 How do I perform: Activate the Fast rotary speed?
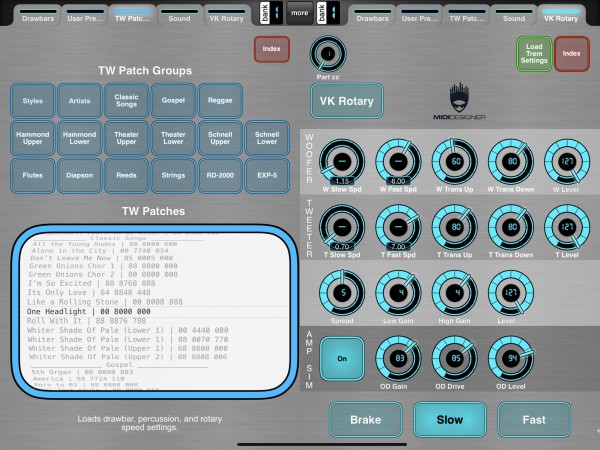coord(534,420)
